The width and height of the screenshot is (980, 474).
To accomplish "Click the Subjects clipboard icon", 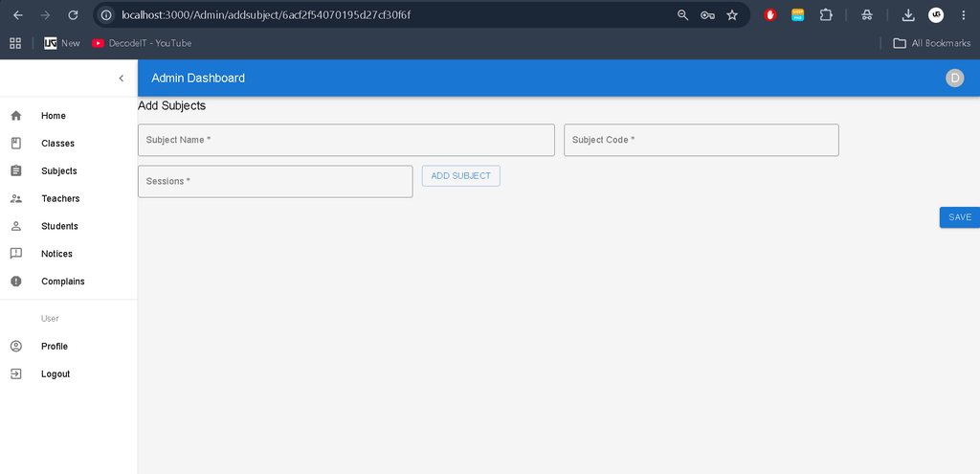I will tap(16, 170).
